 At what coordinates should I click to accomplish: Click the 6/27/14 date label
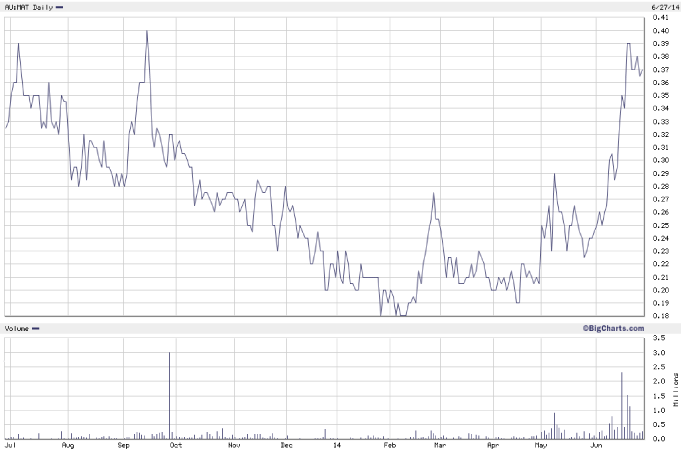point(664,7)
